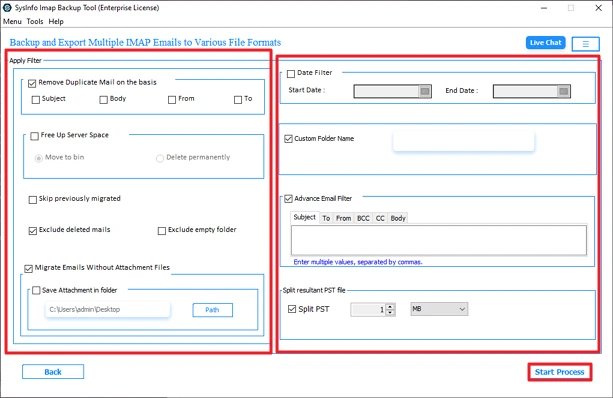Click the SysInfo app logo icon

pyautogui.click(x=7, y=7)
